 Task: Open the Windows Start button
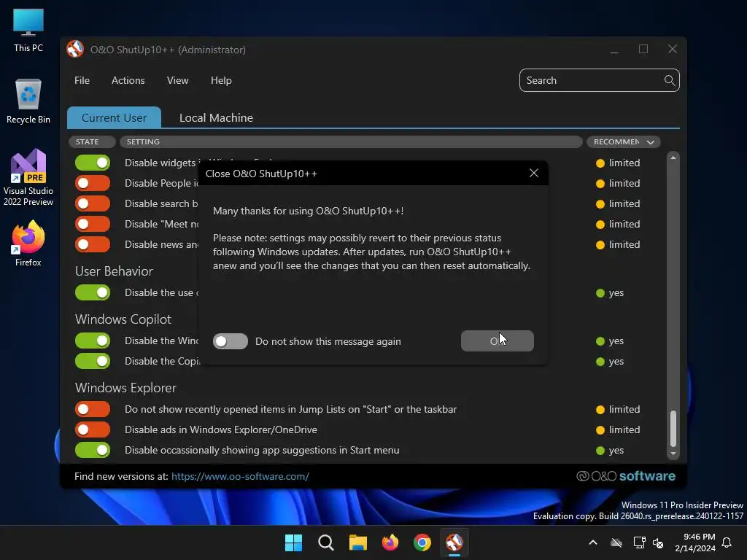click(293, 542)
